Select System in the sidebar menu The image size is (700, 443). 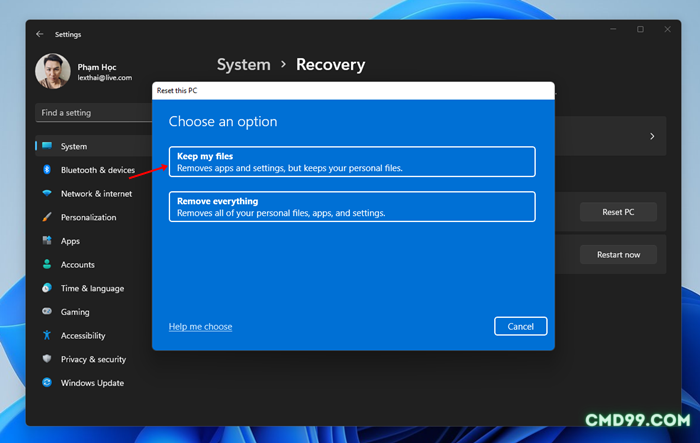click(x=94, y=146)
